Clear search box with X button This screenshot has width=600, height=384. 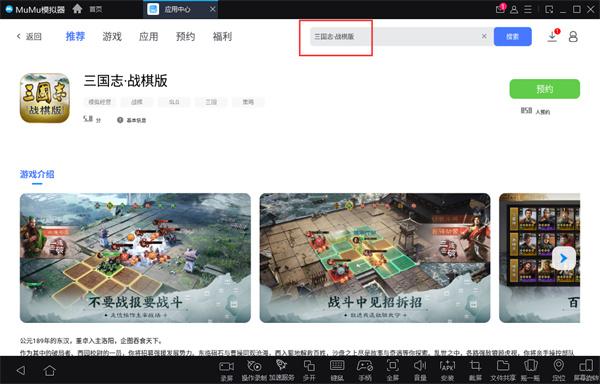(484, 36)
